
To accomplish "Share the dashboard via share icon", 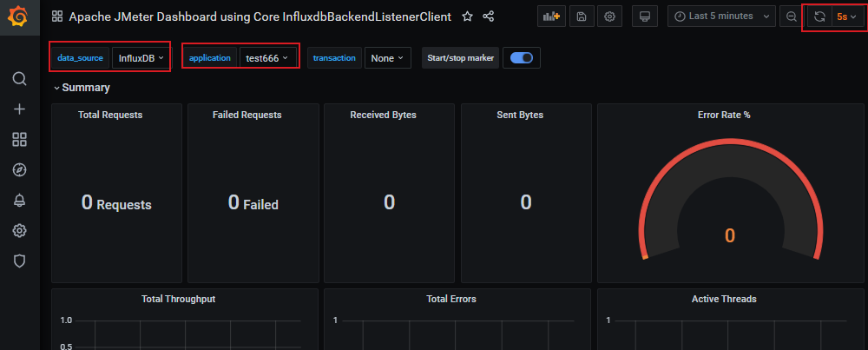I will (488, 17).
